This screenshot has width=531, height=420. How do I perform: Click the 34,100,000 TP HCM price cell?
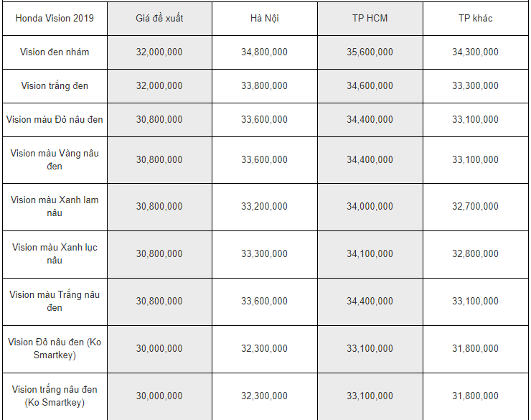click(x=370, y=254)
